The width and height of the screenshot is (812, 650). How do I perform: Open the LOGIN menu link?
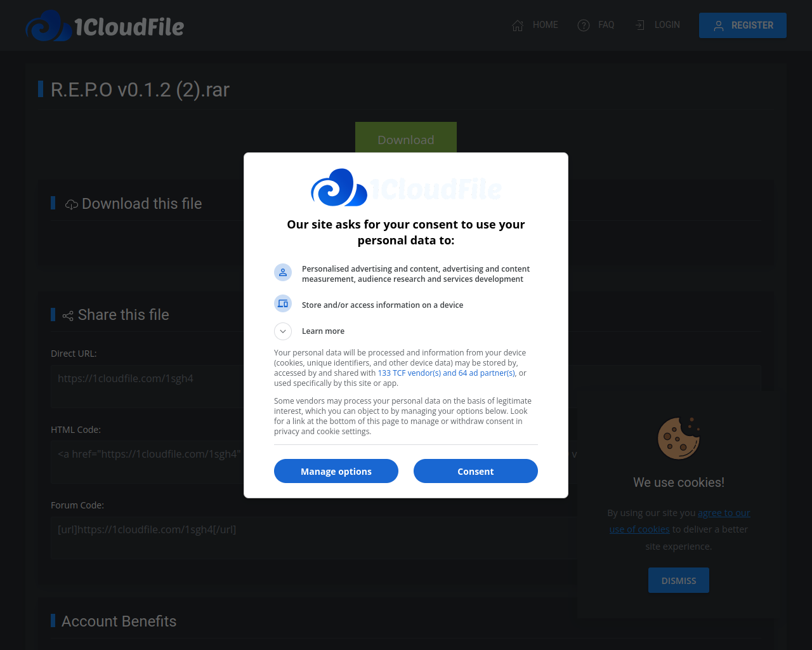[667, 25]
